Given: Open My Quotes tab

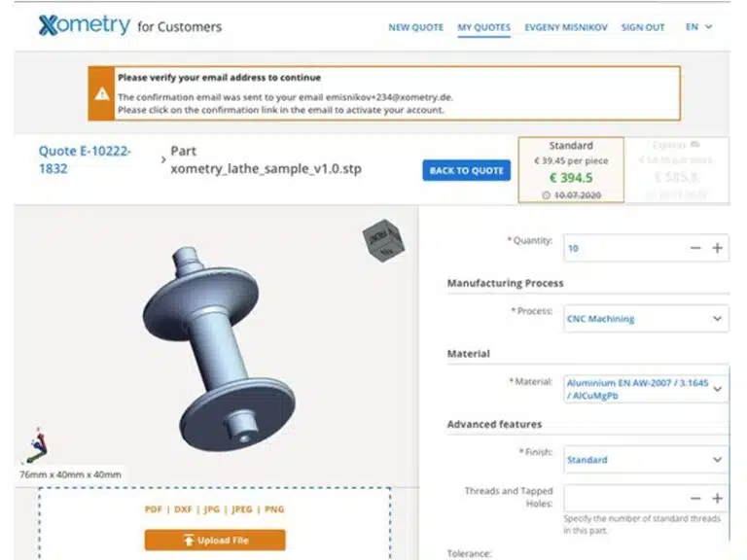Looking at the screenshot, I should pyautogui.click(x=483, y=27).
